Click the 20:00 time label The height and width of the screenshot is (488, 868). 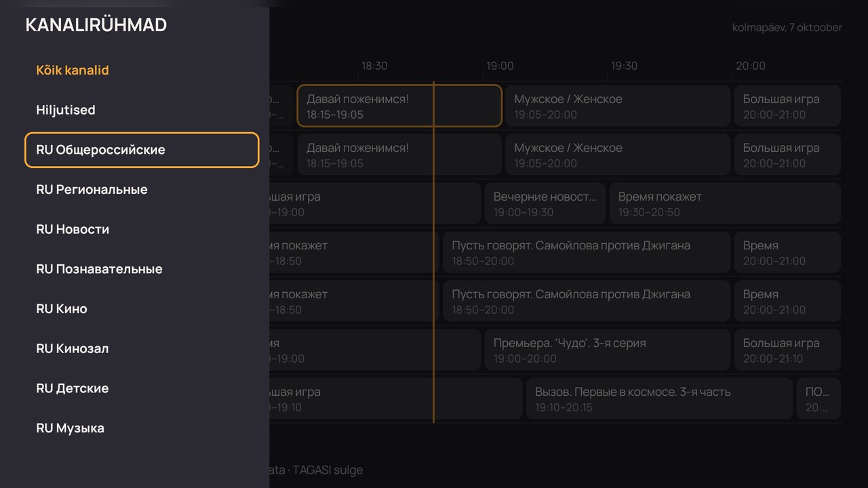pyautogui.click(x=750, y=66)
